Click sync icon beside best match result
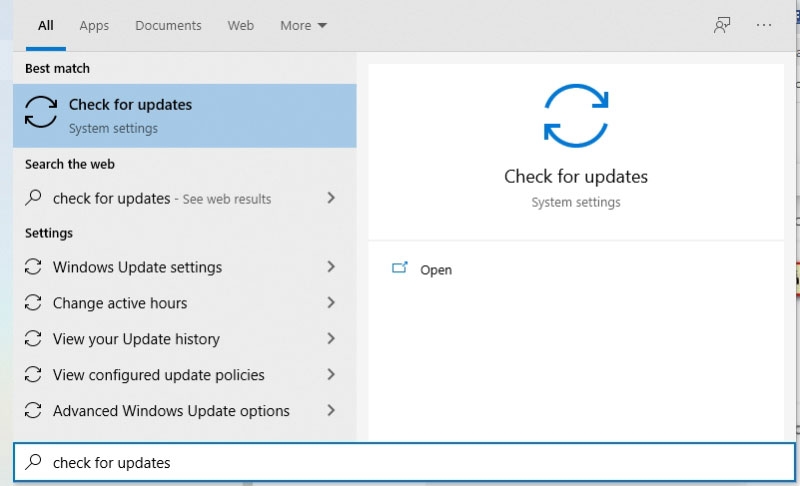This screenshot has width=800, height=486. tap(41, 112)
